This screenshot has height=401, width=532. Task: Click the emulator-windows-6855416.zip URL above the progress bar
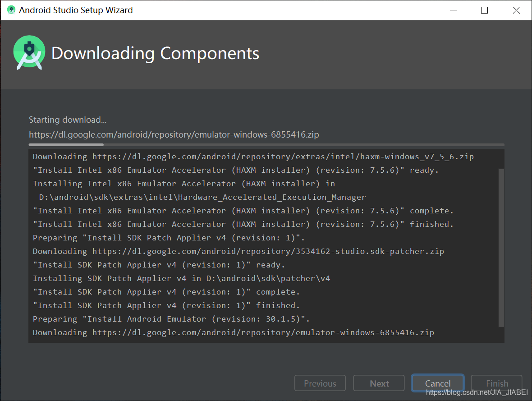pos(174,135)
